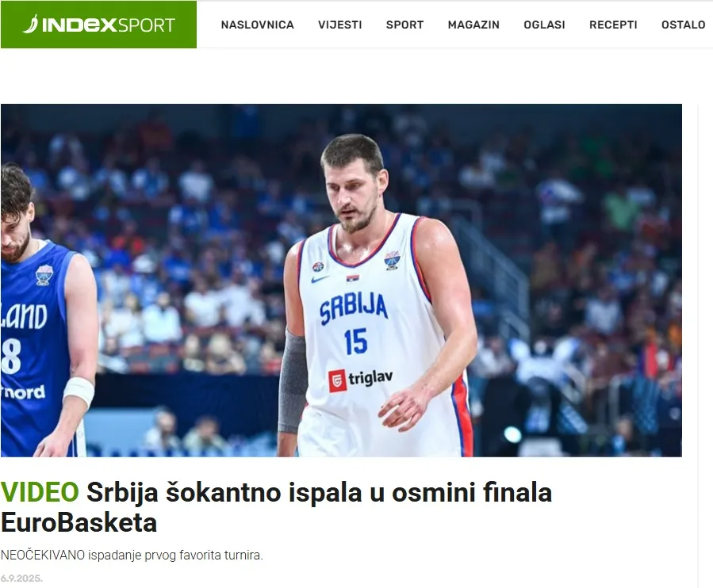Go to the NASLOVNICA menu item

click(x=258, y=25)
